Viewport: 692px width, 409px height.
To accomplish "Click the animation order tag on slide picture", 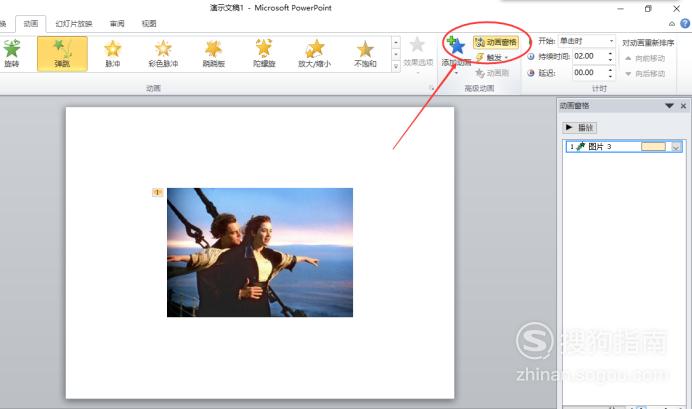I will [x=158, y=192].
